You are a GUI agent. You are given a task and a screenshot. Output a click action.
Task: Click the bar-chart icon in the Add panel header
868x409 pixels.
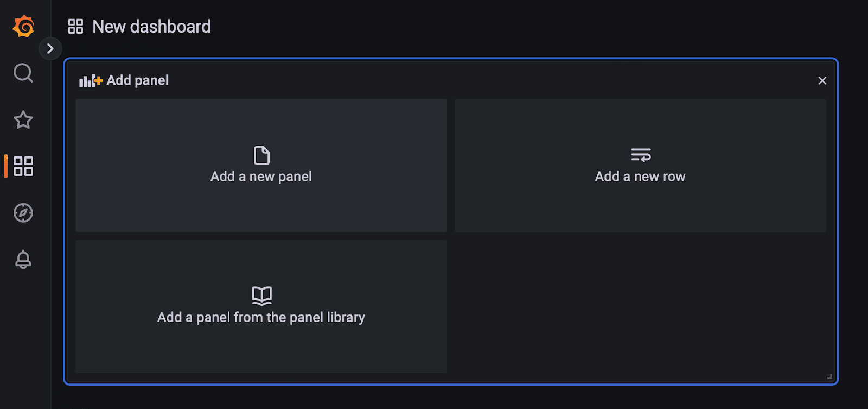click(88, 80)
